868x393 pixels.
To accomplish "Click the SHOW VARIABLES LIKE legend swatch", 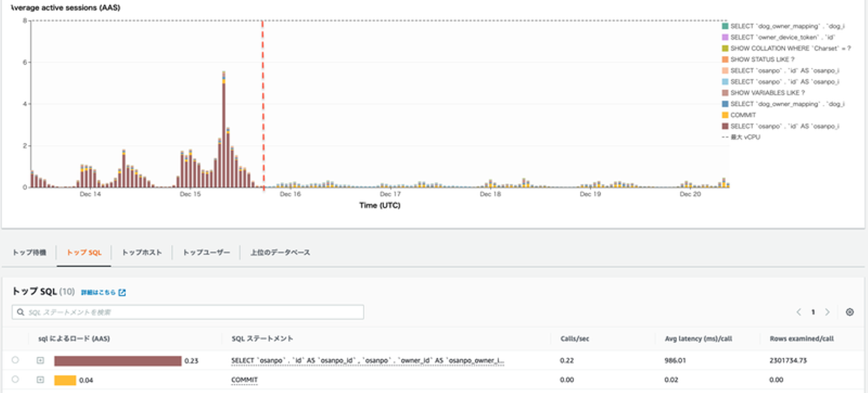I will (x=725, y=93).
